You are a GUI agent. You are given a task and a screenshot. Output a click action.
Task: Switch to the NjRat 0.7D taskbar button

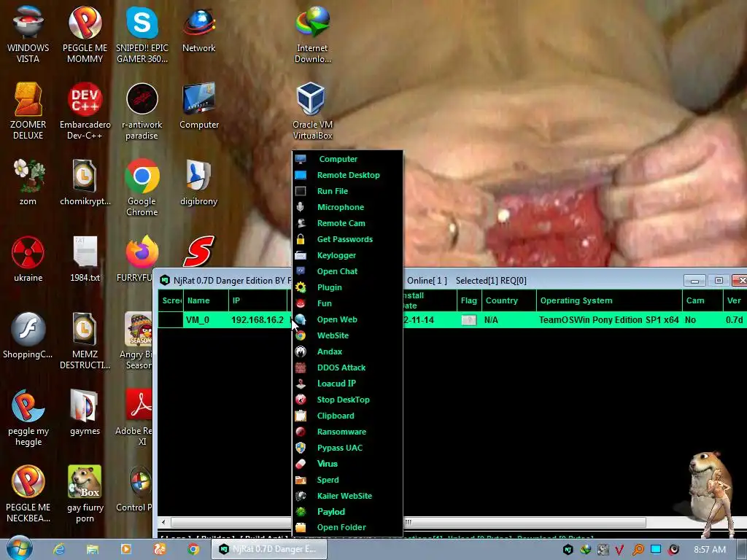click(269, 549)
